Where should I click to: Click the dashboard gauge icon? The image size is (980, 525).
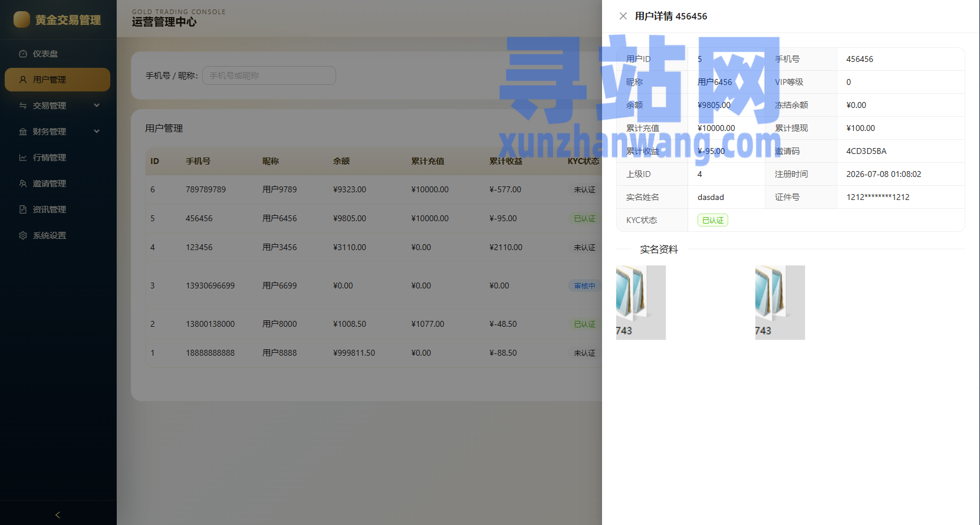point(23,54)
